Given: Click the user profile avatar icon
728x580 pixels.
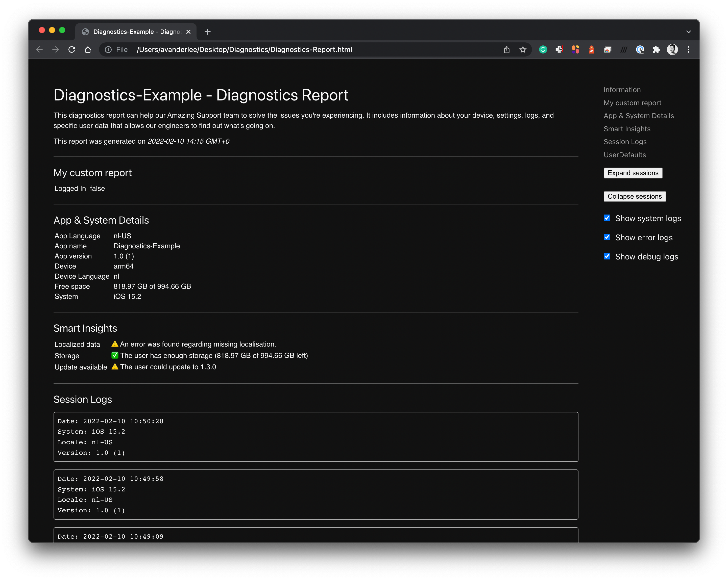Looking at the screenshot, I should [x=672, y=50].
